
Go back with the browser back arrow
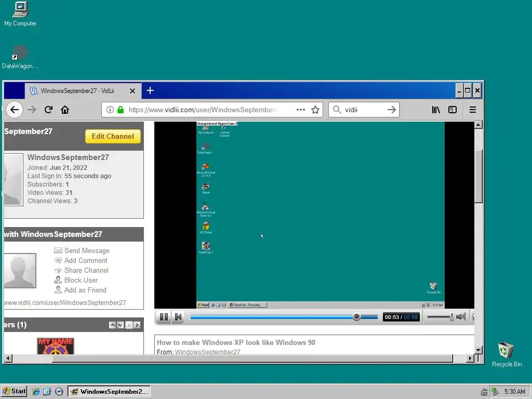[x=15, y=110]
